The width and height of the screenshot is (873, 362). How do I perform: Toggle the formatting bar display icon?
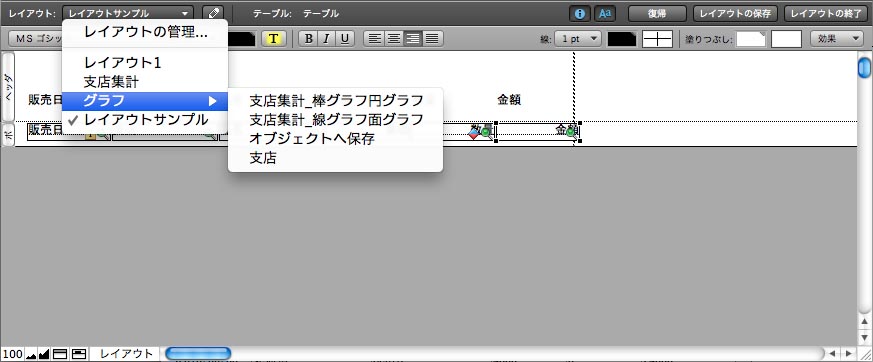coord(79,354)
